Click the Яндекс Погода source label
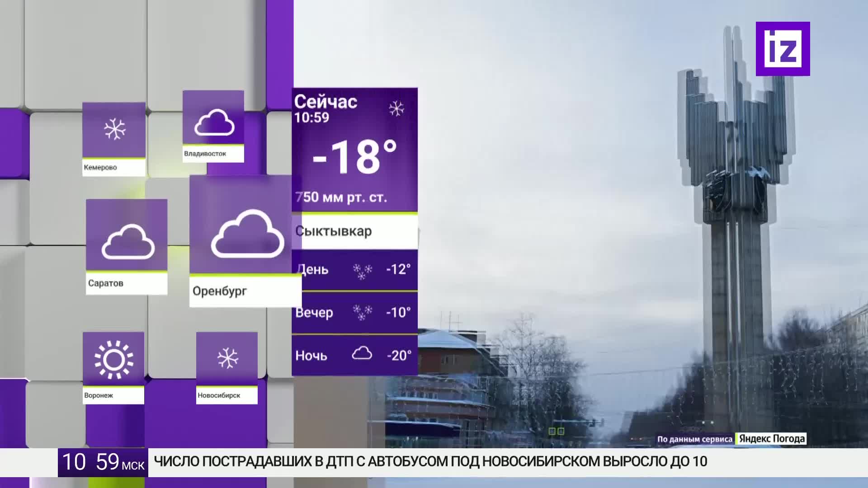 point(772,439)
